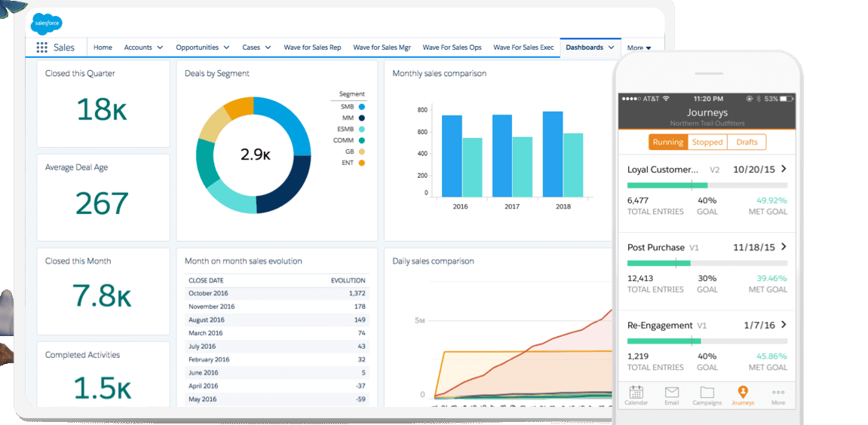Expand the Cases dropdown chevron

[268, 47]
